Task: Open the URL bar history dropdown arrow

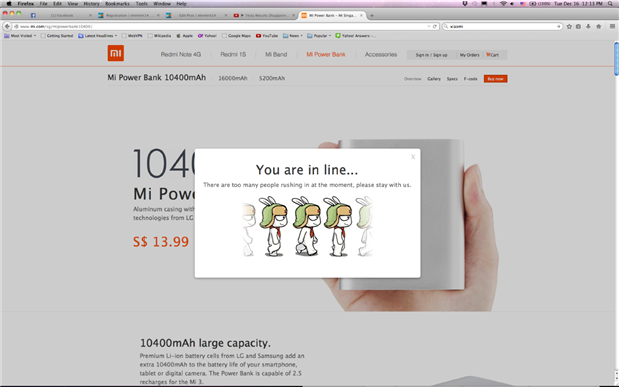Action: click(429, 26)
